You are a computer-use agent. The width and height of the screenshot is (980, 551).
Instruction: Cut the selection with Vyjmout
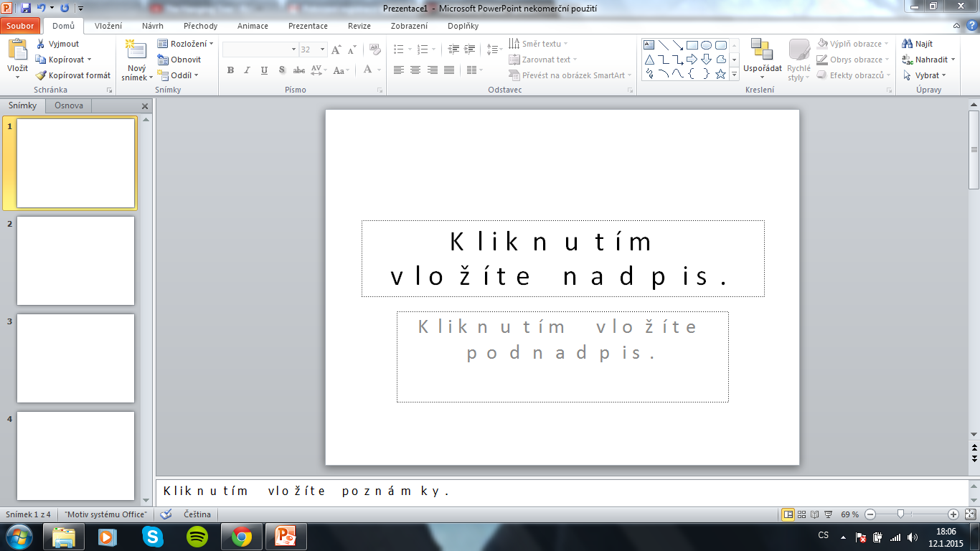57,44
